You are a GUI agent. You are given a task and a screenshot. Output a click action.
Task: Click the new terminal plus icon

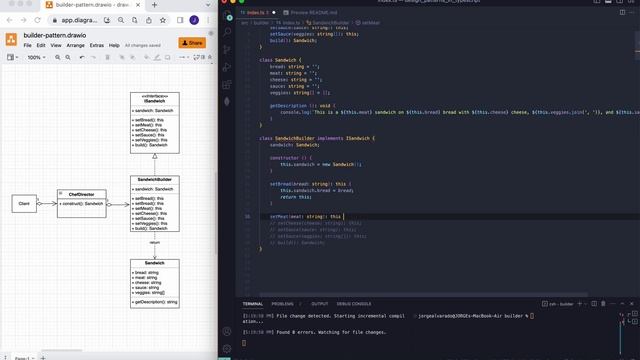(x=580, y=304)
